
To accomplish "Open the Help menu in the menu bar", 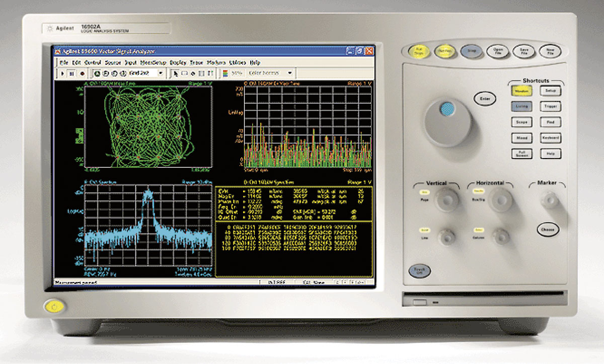I will click(x=255, y=62).
